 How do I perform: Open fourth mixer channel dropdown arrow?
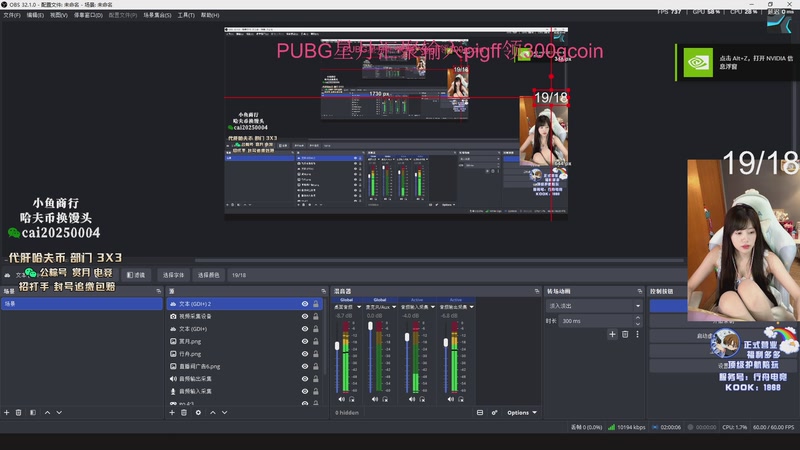[471, 307]
